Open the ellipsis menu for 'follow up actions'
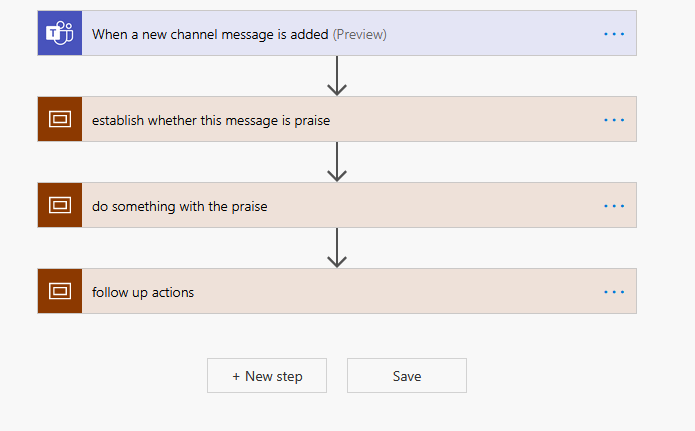 click(x=614, y=292)
